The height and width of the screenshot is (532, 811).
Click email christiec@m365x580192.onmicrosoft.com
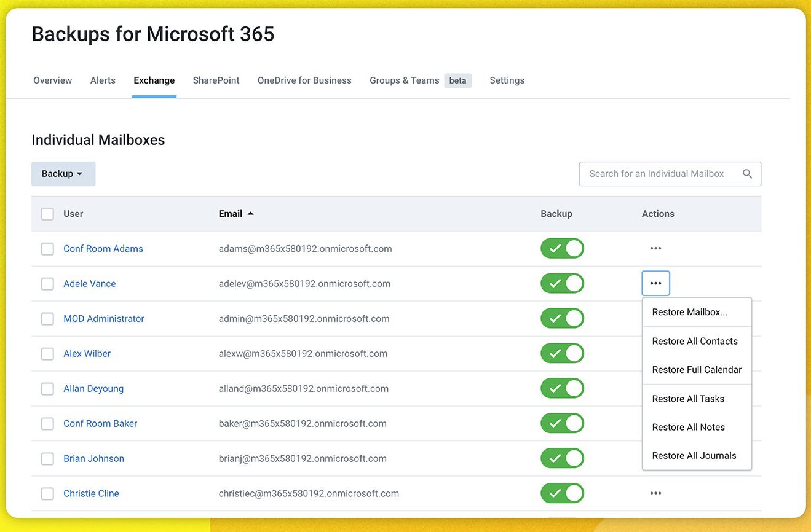(x=309, y=494)
